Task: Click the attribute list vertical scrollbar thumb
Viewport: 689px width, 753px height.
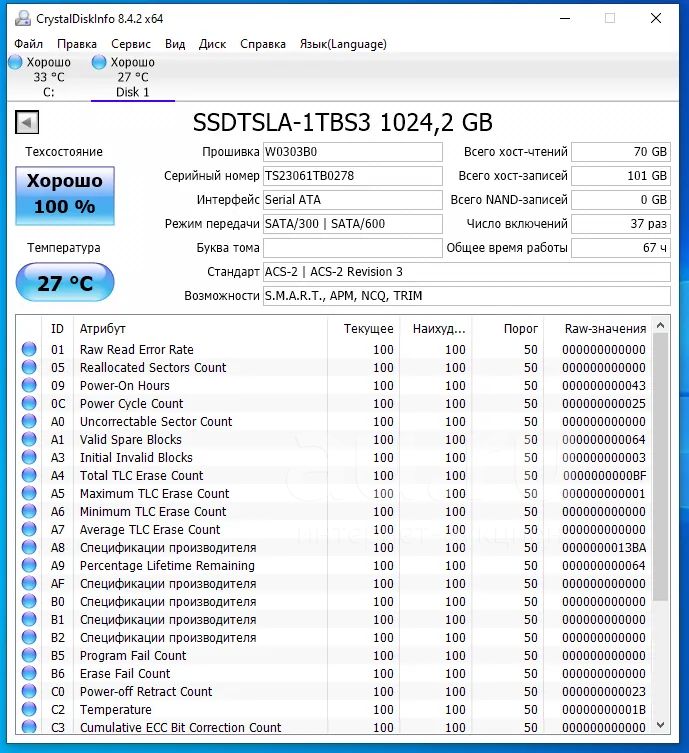Action: click(x=661, y=467)
